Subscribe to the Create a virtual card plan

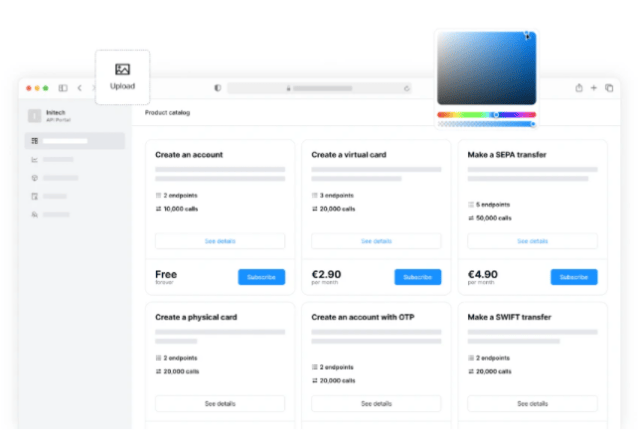(417, 277)
